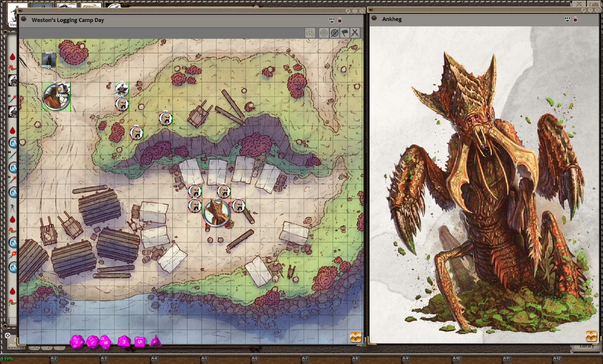Pick the pink d20 die

76,342
